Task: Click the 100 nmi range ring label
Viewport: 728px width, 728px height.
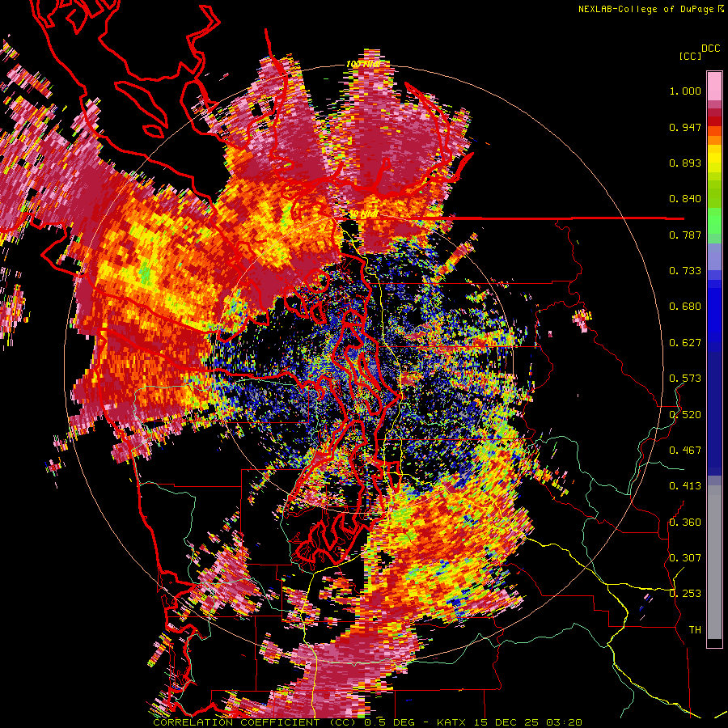Action: pyautogui.click(x=362, y=64)
